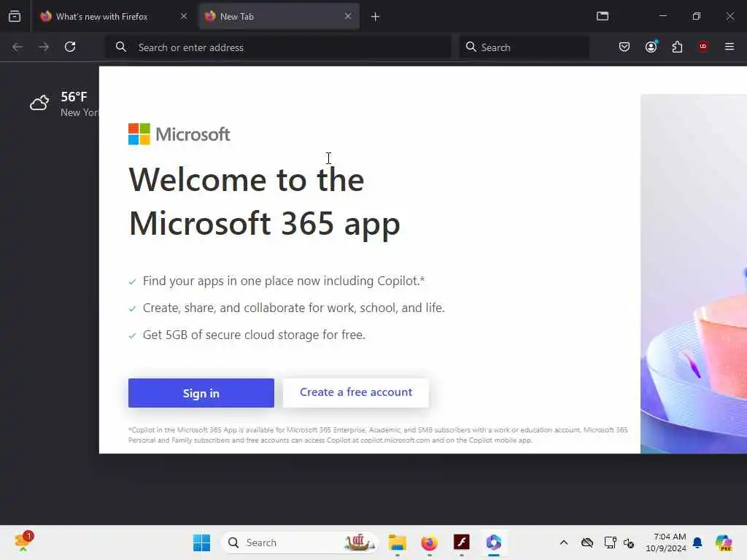
Task: Go forward to next page
Action: 44,47
